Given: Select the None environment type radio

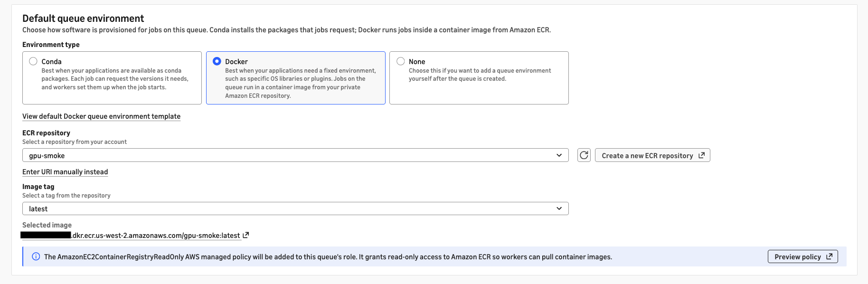Looking at the screenshot, I should click(x=401, y=61).
